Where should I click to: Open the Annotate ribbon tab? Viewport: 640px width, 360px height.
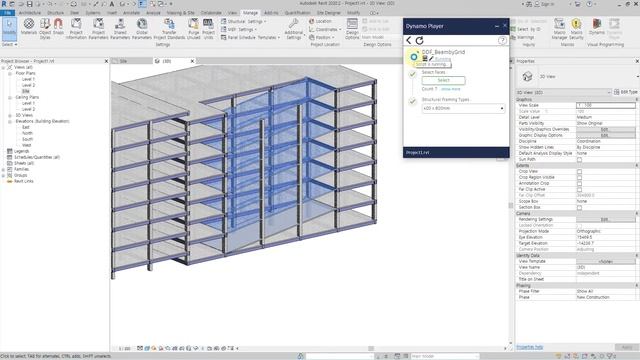tap(131, 13)
